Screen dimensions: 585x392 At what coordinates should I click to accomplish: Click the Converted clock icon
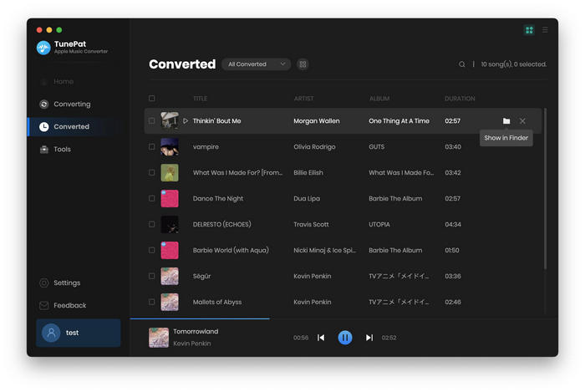tap(44, 127)
